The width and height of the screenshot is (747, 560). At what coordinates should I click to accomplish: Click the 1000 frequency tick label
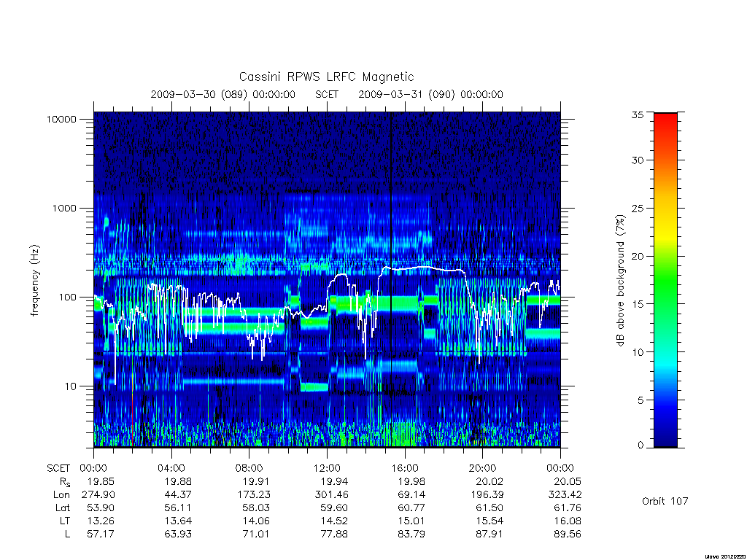64,209
